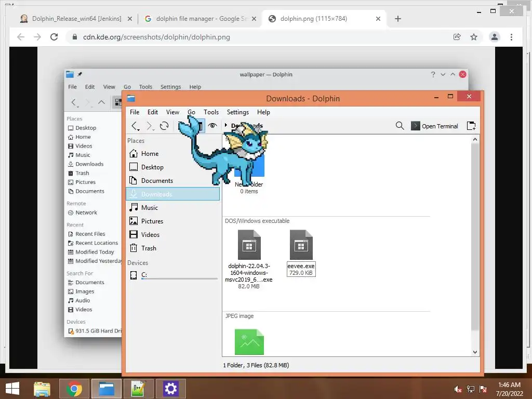Viewport: 532px width, 399px height.
Task: Click the Chrome share page icon
Action: click(457, 37)
